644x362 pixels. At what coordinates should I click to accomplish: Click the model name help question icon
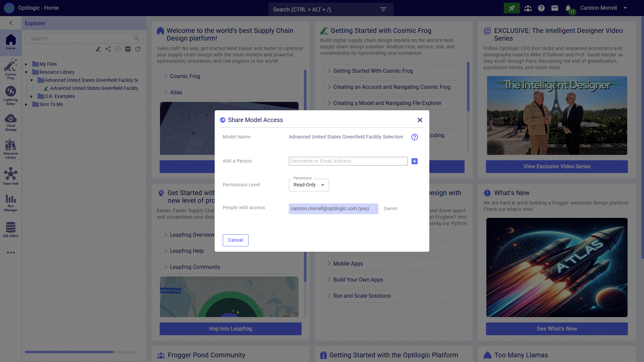click(415, 137)
